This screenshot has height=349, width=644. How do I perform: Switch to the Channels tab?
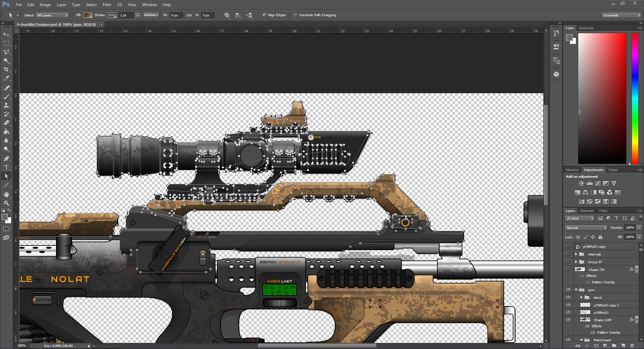(587, 211)
